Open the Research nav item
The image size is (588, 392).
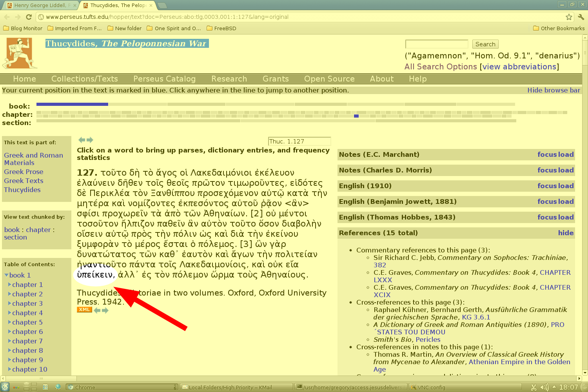[x=229, y=79]
